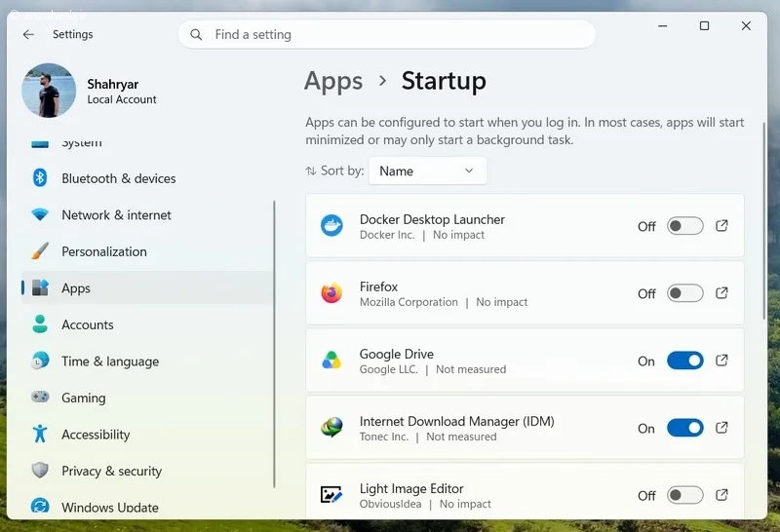
Task: Disable Google Drive startup toggle
Action: [685, 361]
